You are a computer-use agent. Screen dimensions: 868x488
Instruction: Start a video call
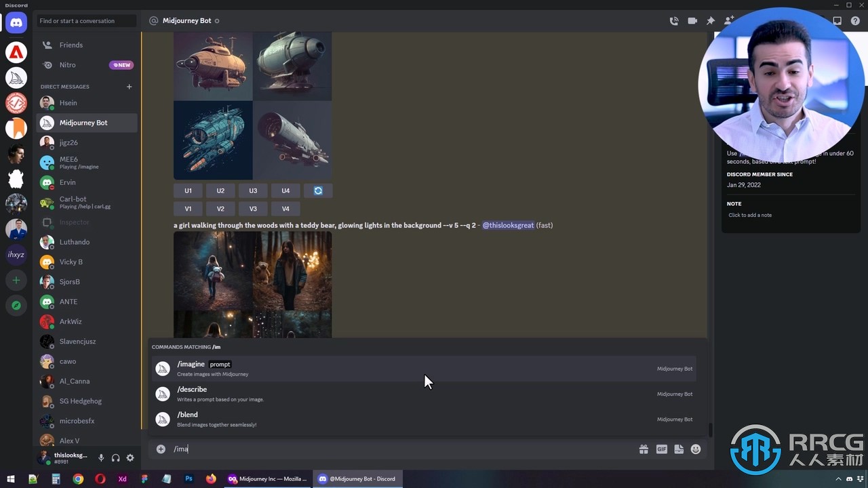pyautogui.click(x=692, y=21)
